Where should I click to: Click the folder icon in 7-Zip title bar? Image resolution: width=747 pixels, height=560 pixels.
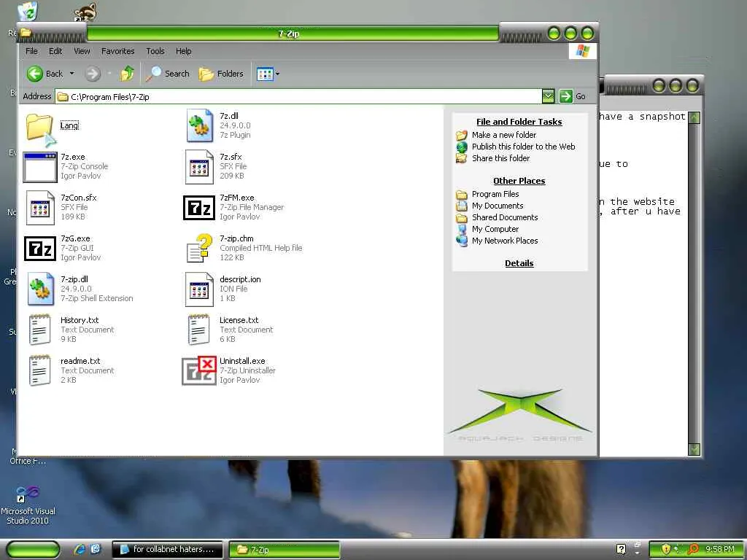click(26, 33)
